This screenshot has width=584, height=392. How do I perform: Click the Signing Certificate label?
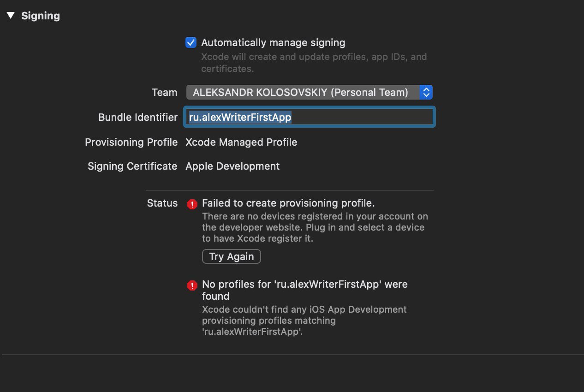(132, 166)
